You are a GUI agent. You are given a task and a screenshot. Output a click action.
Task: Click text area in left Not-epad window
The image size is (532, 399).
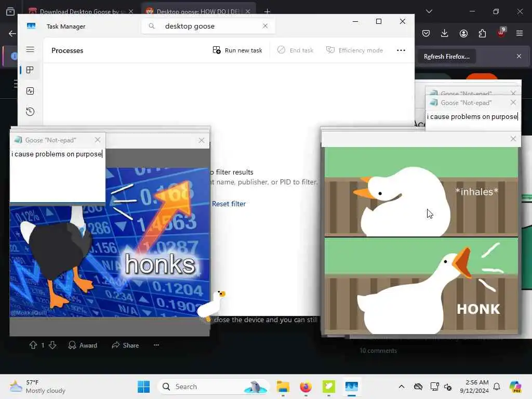tap(57, 175)
